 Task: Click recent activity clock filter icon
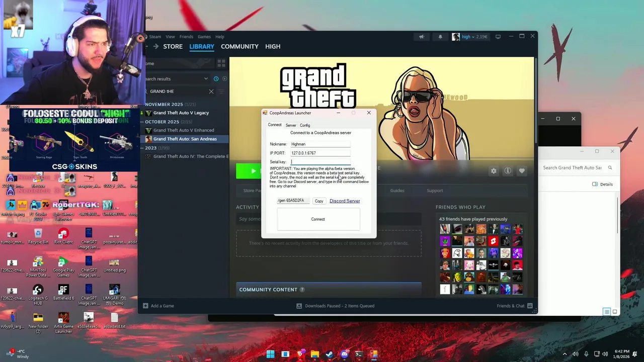click(216, 78)
